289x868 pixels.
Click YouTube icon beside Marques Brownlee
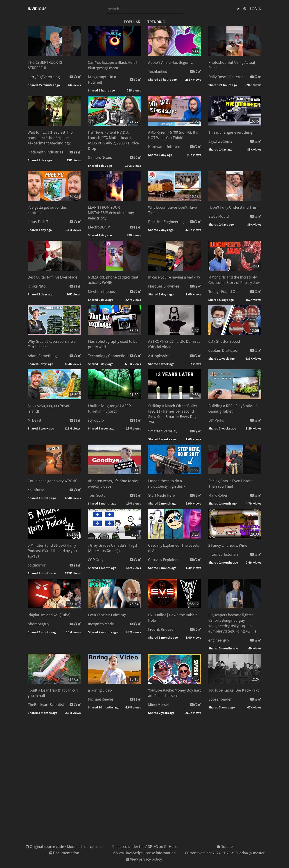[192, 286]
